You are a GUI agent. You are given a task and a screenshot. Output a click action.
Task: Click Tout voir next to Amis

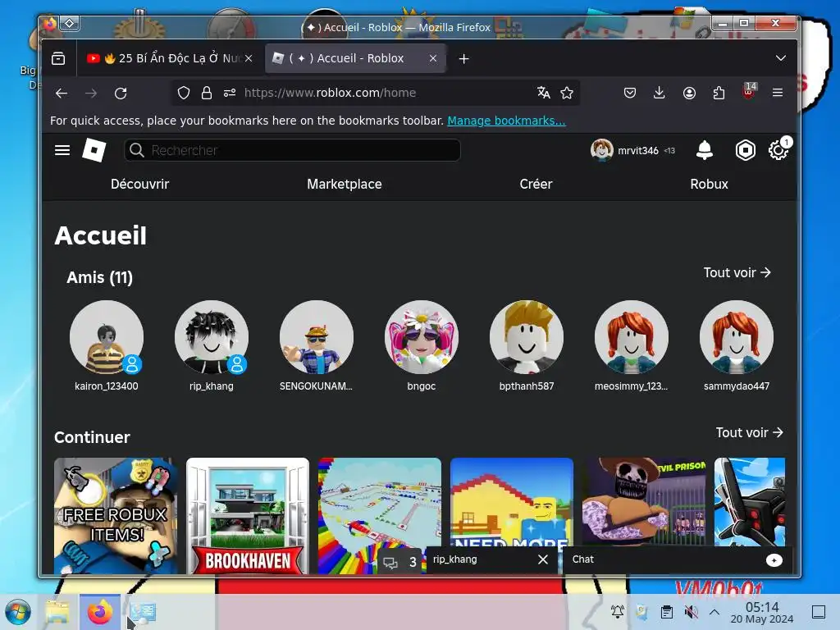pyautogui.click(x=737, y=272)
